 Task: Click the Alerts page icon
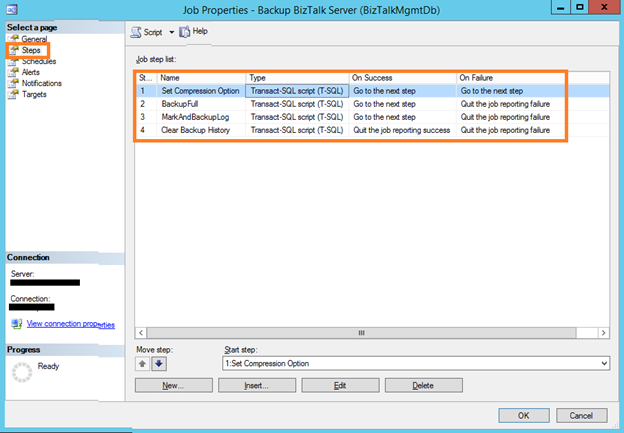point(14,72)
